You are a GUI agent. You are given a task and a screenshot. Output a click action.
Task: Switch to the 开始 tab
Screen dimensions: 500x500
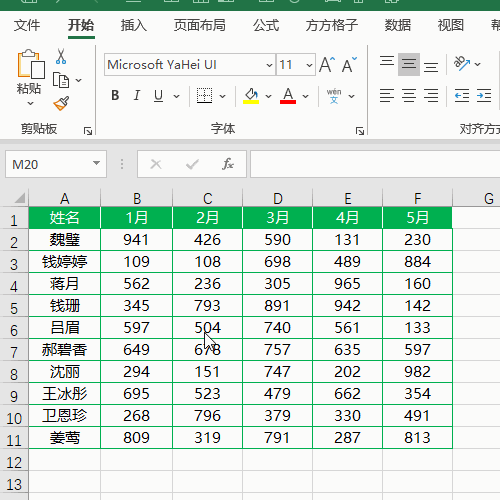point(81,25)
